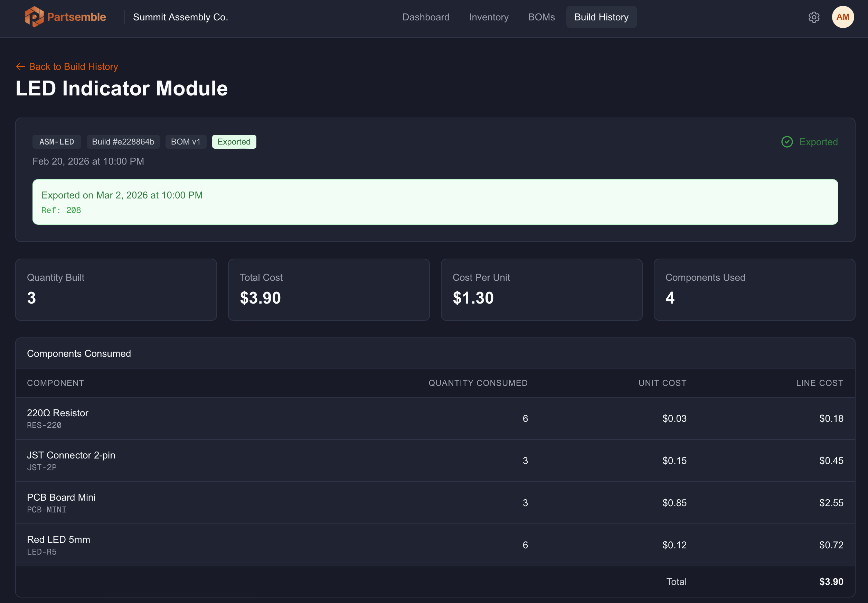Switch to the Dashboard tab
868x603 pixels.
point(426,17)
